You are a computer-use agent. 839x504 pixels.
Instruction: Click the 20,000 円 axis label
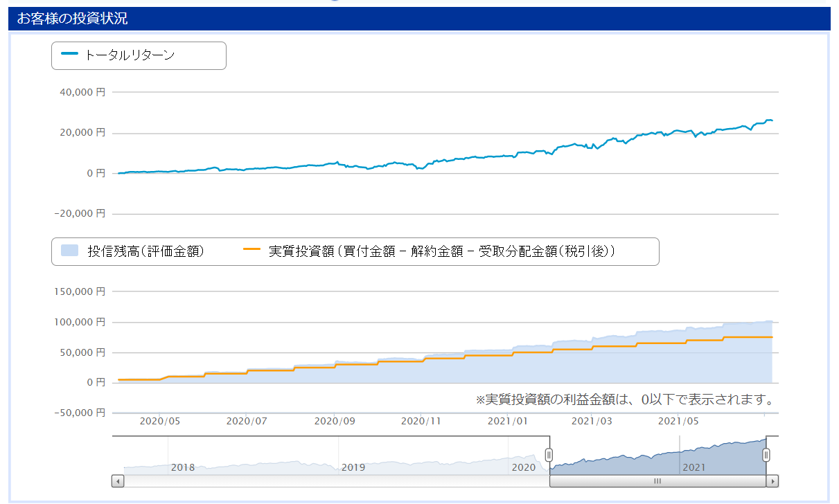(x=84, y=133)
